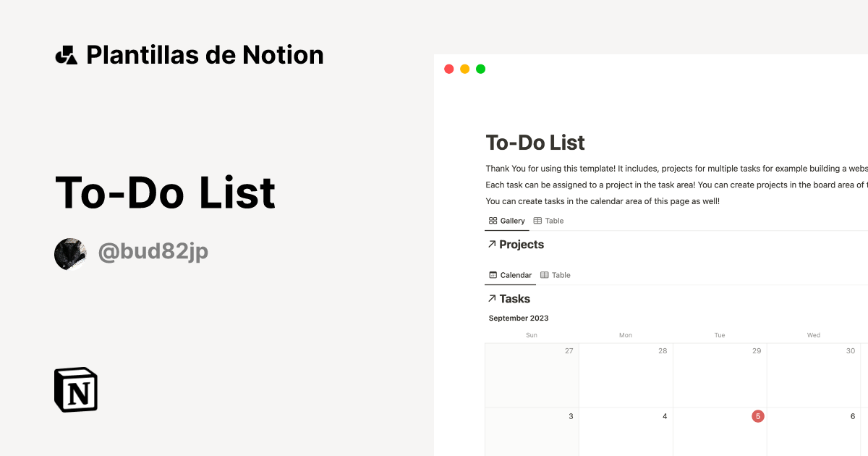Viewport: 868px width, 456px height.
Task: Click the Notion logo at bottom left
Action: coord(75,389)
